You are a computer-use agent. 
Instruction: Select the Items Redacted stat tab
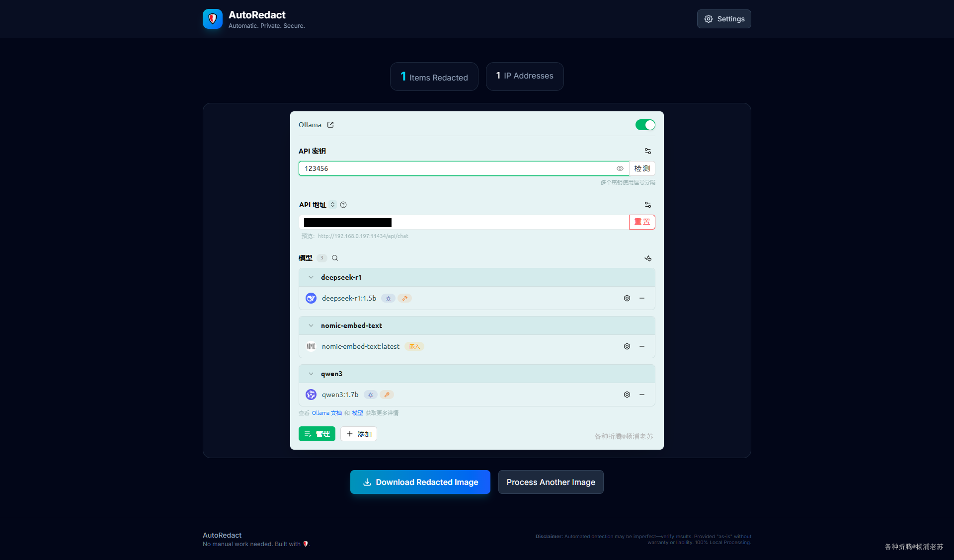[434, 77]
